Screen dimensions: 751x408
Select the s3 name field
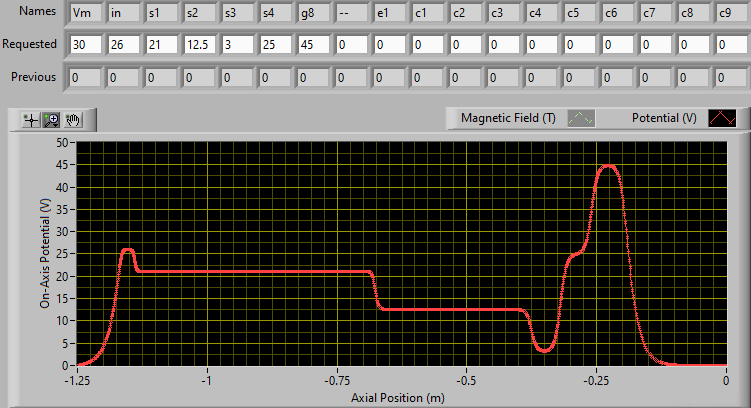coord(238,13)
